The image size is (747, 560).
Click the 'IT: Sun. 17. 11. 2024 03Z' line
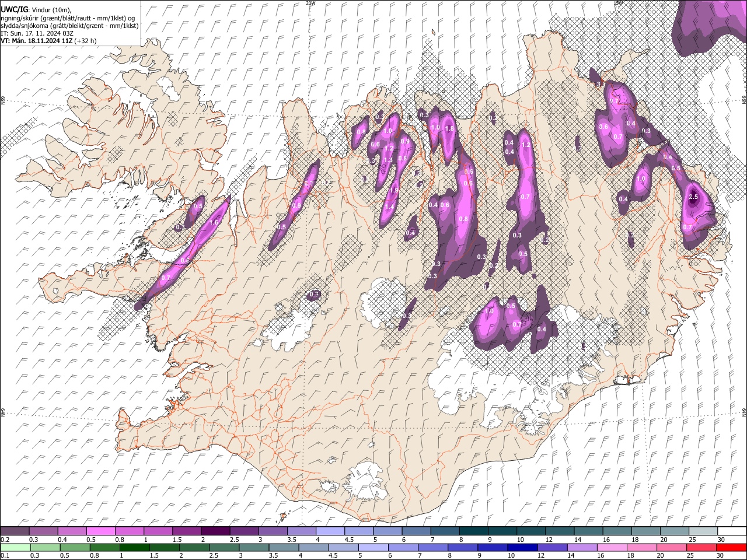tap(37, 33)
